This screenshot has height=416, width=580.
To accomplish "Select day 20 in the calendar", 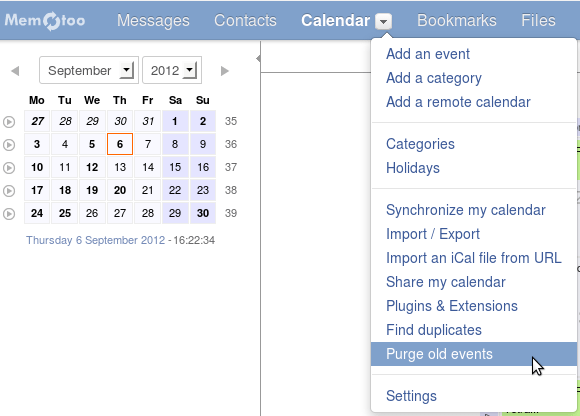I will [120, 190].
